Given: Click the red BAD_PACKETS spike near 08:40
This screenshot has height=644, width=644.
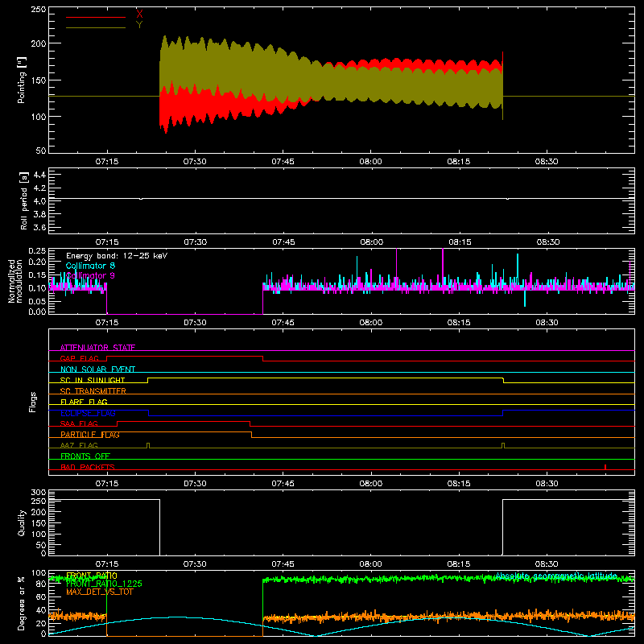Looking at the screenshot, I should (x=605, y=467).
